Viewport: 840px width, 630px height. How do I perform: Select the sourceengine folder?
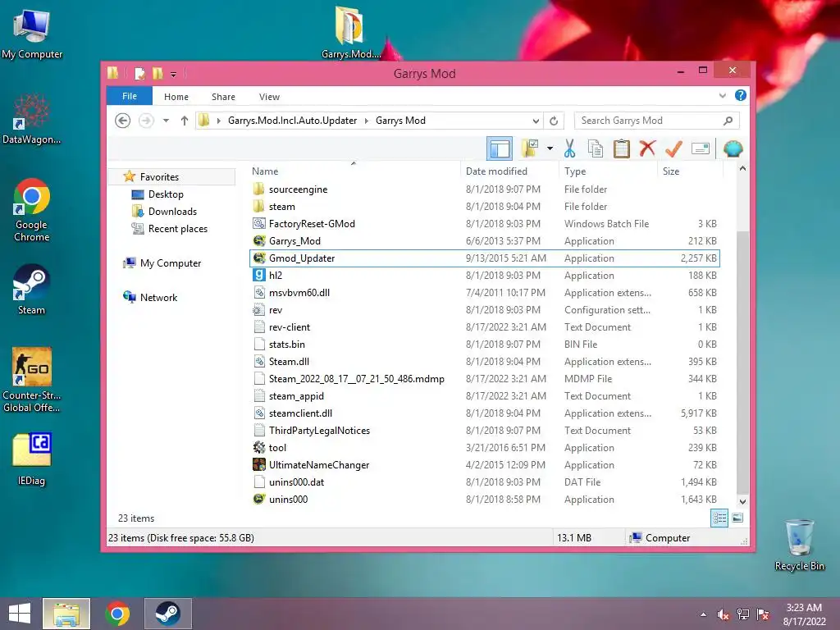(x=485, y=189)
